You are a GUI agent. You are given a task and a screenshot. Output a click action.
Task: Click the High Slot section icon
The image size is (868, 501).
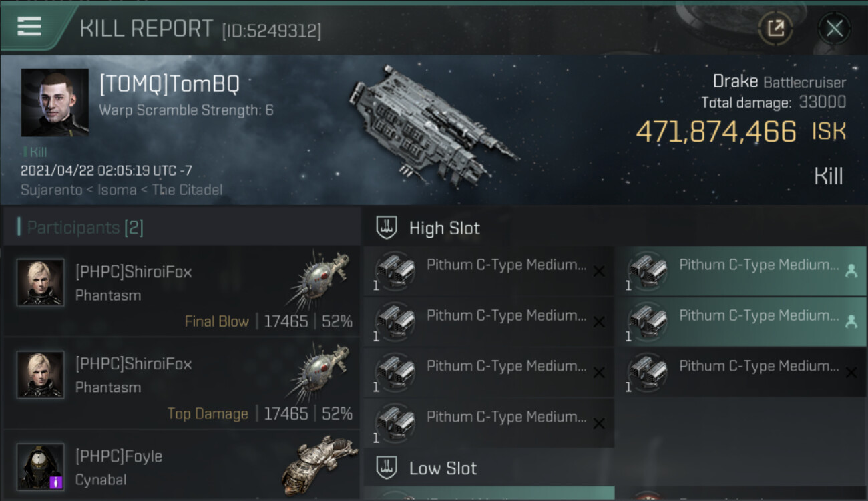(387, 228)
